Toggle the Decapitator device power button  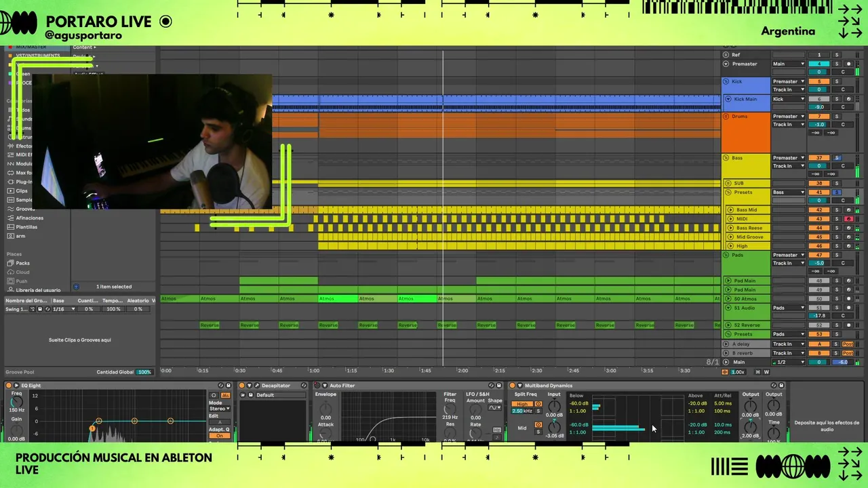pyautogui.click(x=241, y=386)
